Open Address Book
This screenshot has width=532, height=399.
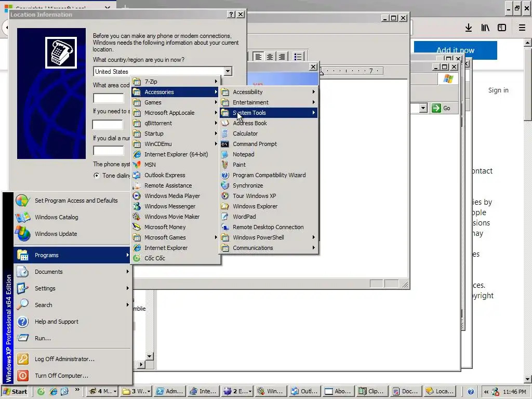pos(269,123)
